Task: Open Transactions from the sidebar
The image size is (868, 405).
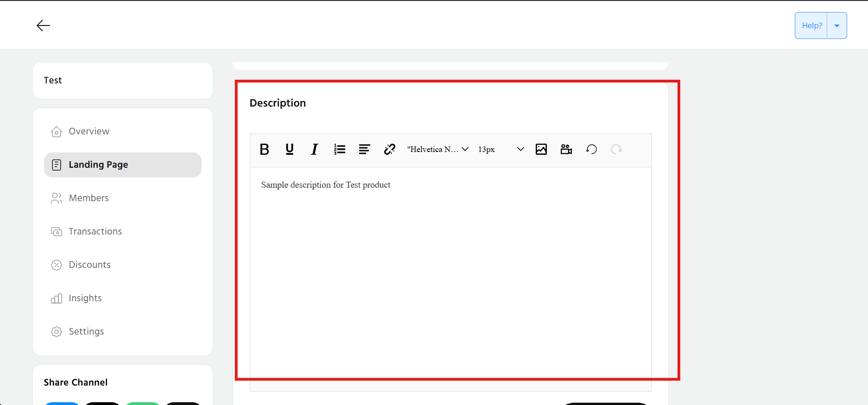Action: (95, 232)
